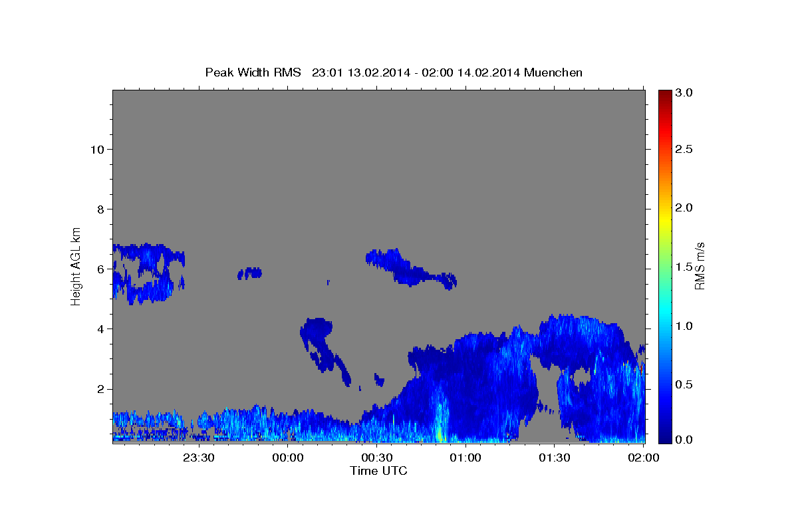Click the 'RMS m/s' colorbar label

pyautogui.click(x=699, y=265)
